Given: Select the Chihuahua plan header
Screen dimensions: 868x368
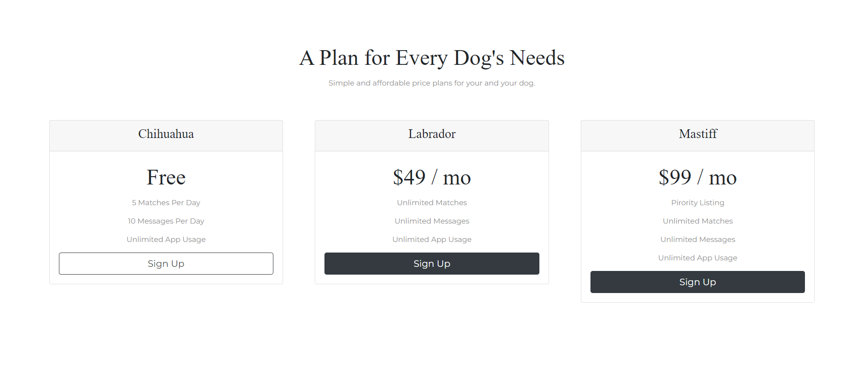Looking at the screenshot, I should (166, 134).
